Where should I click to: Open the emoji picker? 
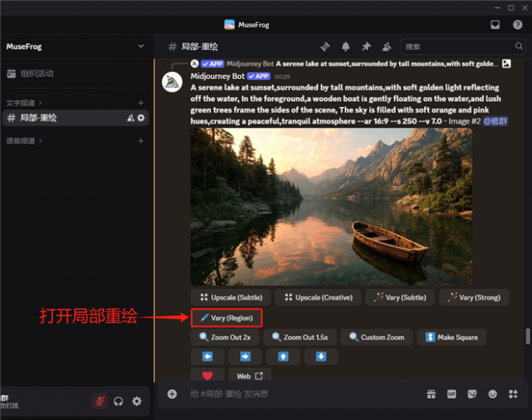click(493, 394)
